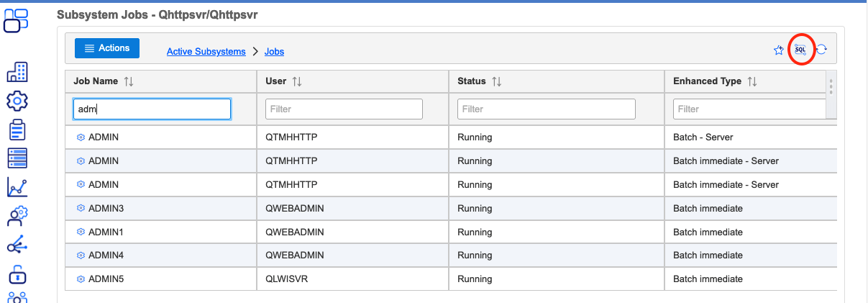Click the Job Name filter field containing adm
Viewport: 868px width, 303px height.
click(x=152, y=109)
